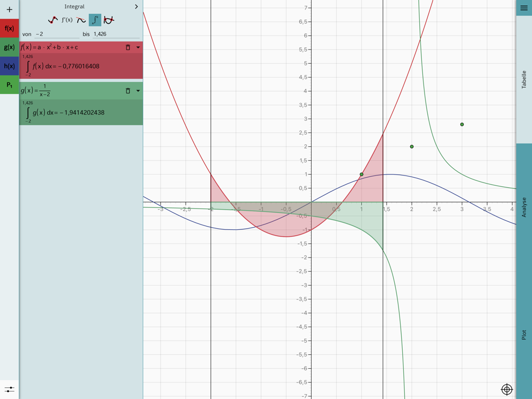Choose the intersection points tool
Viewport: 532px width, 399px height.
tap(109, 20)
